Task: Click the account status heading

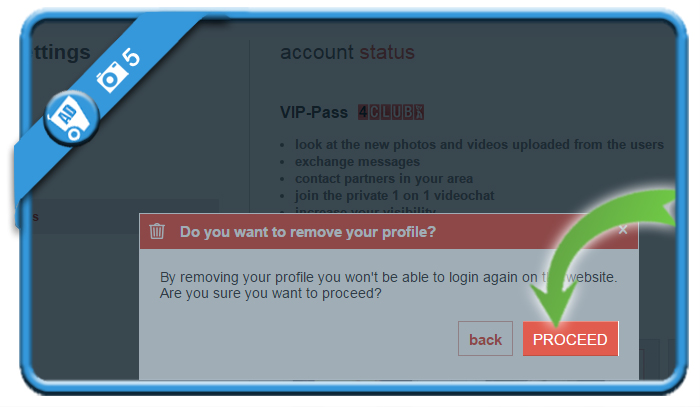Action: coord(347,52)
